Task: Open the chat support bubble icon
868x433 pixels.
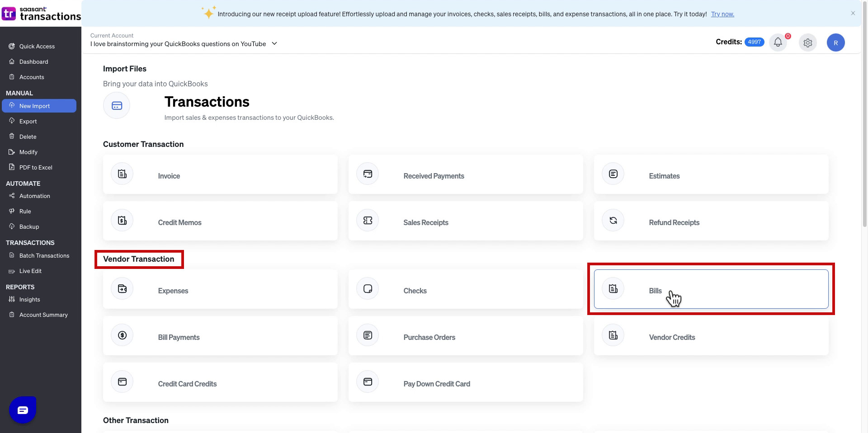Action: [x=23, y=410]
